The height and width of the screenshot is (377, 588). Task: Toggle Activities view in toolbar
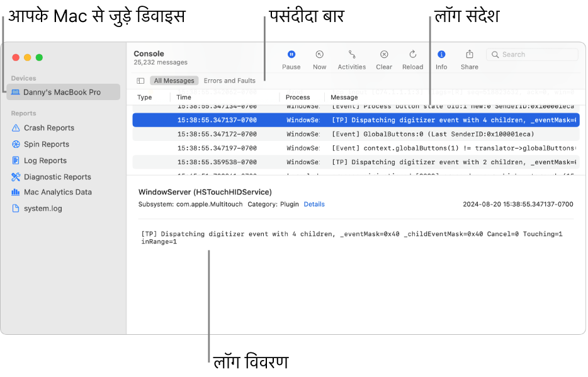coord(351,60)
